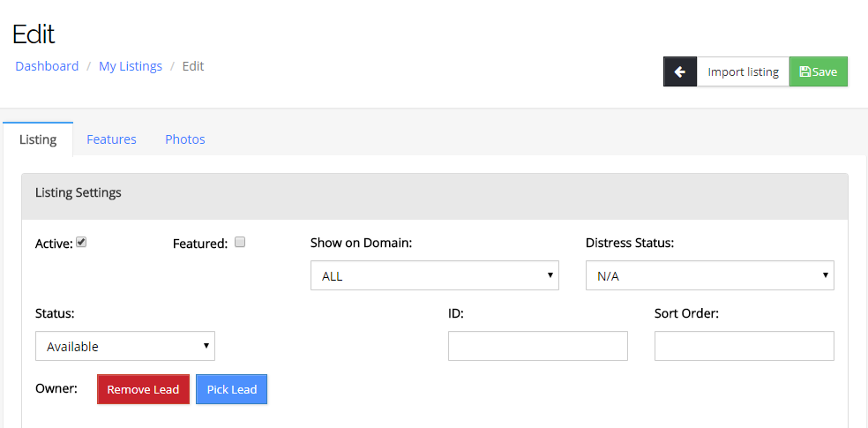This screenshot has height=428, width=868.
Task: Click the Edit breadcrumb item
Action: pyautogui.click(x=193, y=66)
